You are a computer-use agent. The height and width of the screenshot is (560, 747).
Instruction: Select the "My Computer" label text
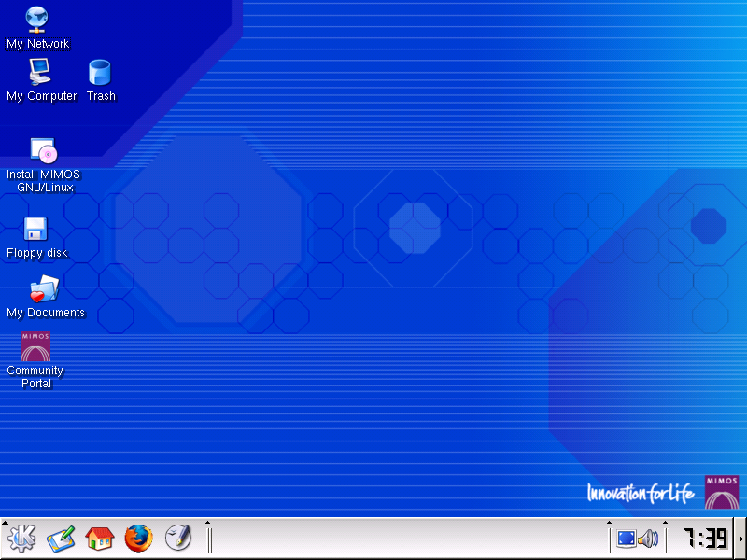pos(41,96)
